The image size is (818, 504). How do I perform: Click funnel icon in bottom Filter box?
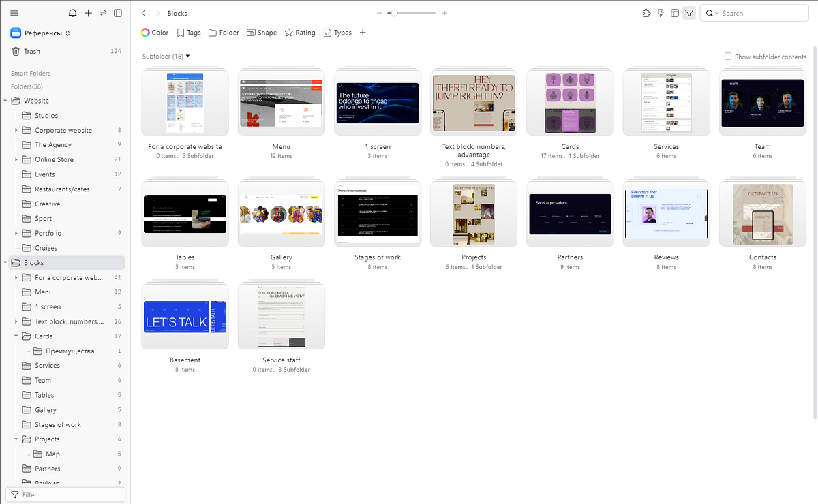tap(14, 495)
